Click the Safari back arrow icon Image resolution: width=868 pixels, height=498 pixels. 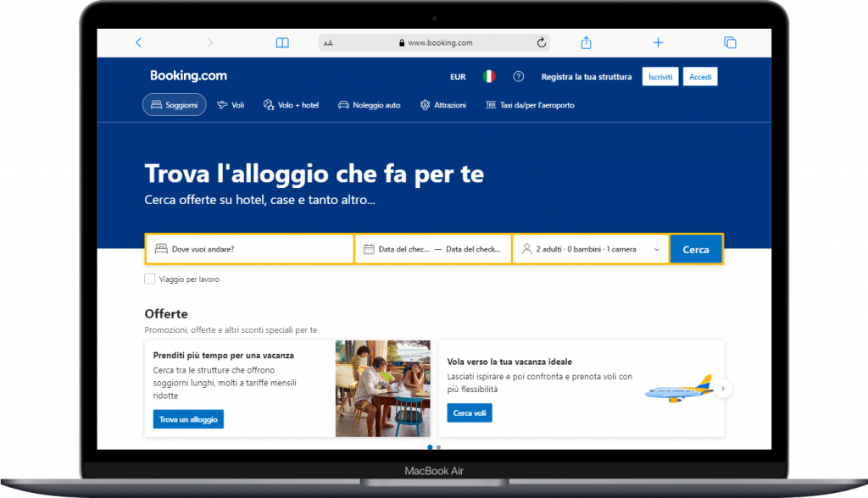pyautogui.click(x=139, y=42)
